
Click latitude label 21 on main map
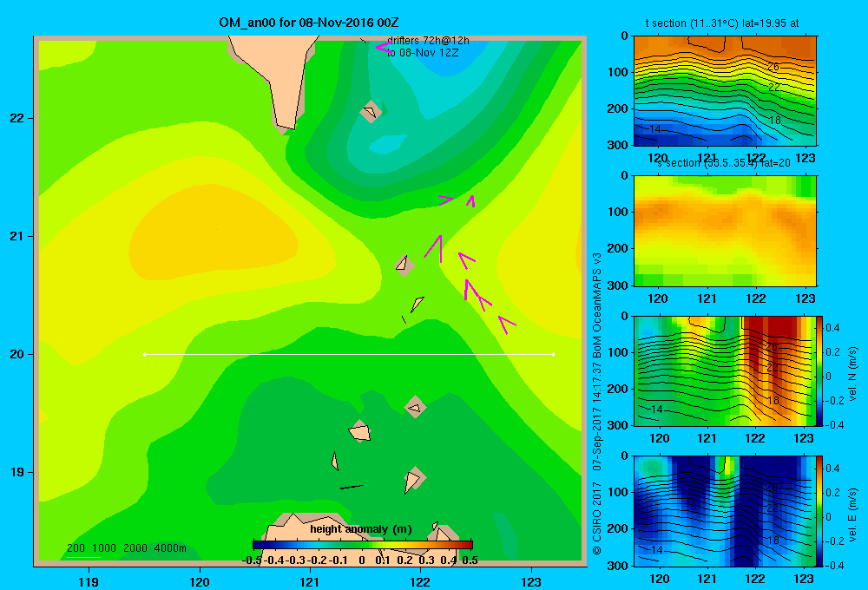point(16,236)
